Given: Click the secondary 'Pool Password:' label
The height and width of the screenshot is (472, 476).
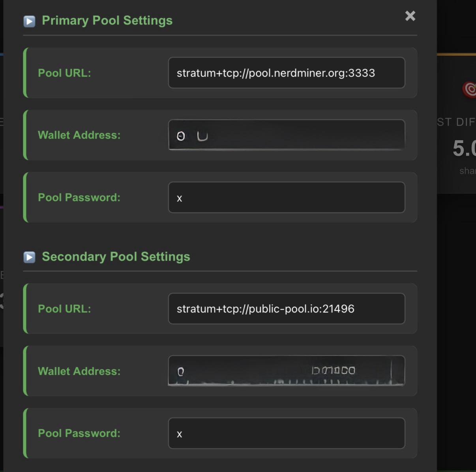Looking at the screenshot, I should click(79, 433).
